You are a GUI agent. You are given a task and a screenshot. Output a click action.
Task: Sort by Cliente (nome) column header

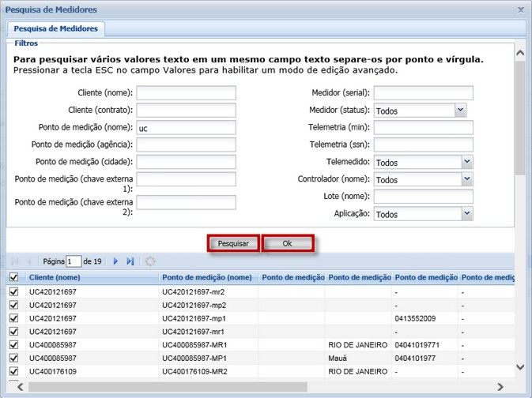coord(55,277)
